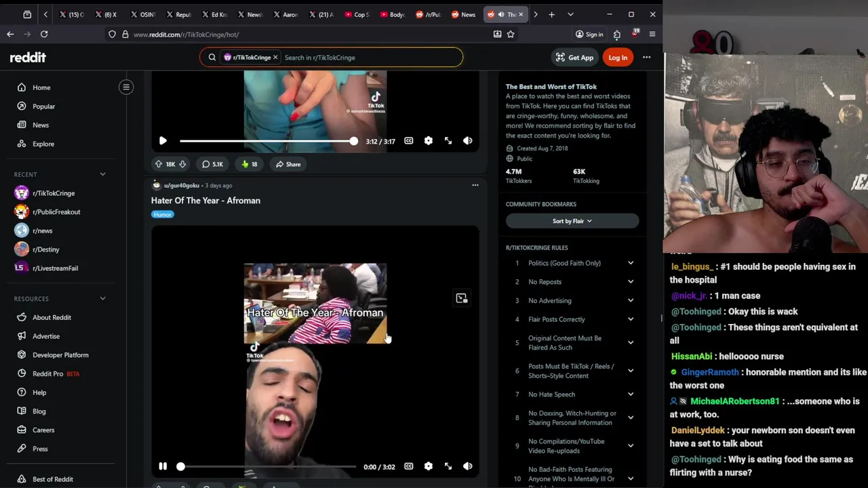Open News in the sidebar

(x=41, y=125)
